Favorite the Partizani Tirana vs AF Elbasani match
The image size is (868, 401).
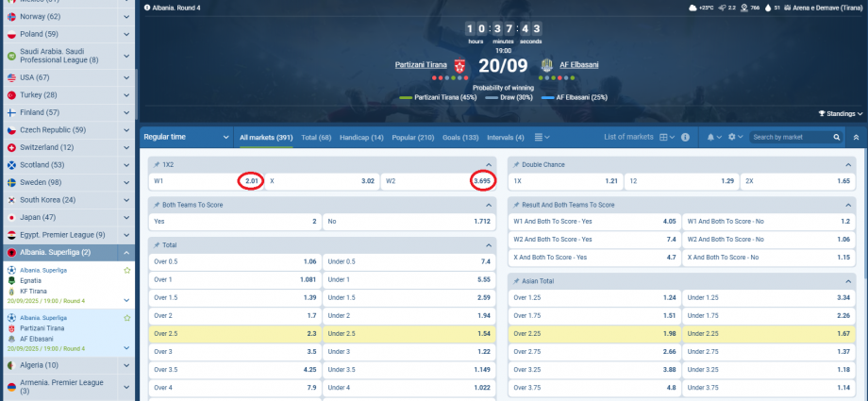tap(126, 318)
